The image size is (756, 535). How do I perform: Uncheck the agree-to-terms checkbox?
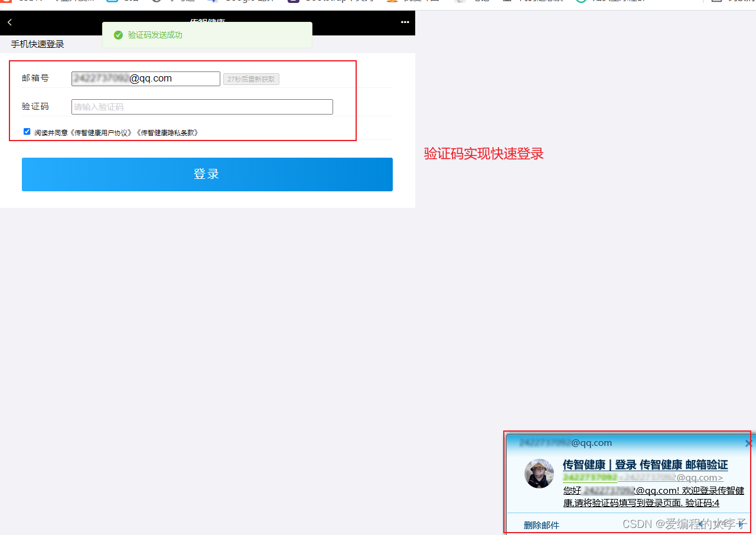click(27, 132)
